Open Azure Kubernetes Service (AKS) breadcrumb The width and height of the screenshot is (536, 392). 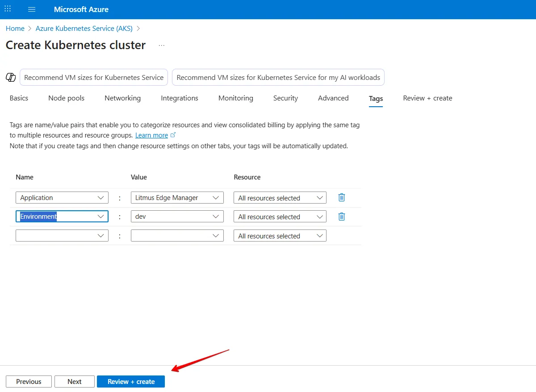[x=84, y=29]
